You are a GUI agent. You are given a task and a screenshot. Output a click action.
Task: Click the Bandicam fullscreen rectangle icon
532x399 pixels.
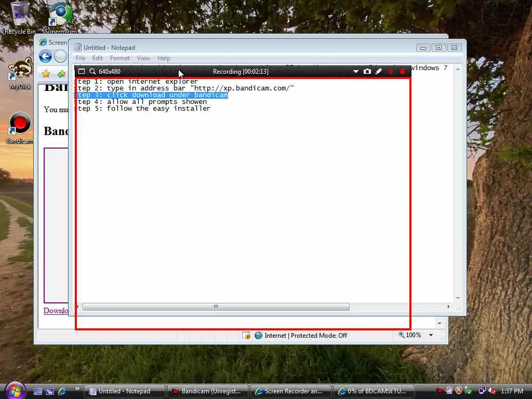(82, 71)
